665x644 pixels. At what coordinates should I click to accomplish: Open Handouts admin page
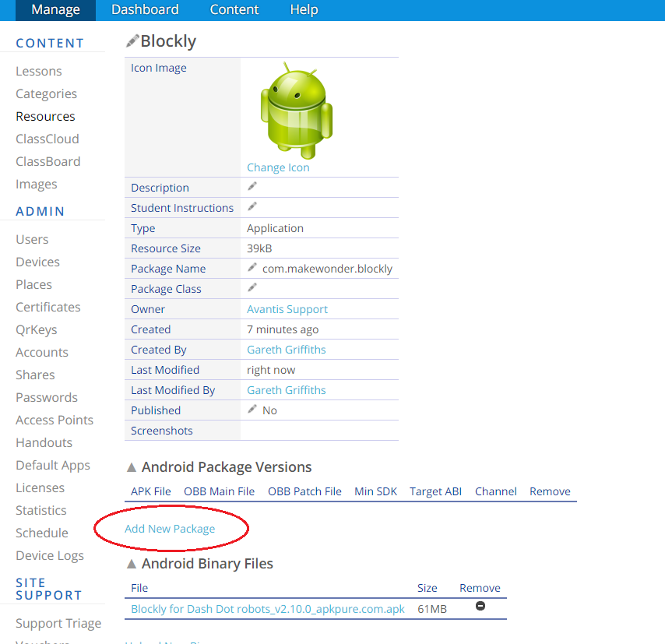click(44, 443)
